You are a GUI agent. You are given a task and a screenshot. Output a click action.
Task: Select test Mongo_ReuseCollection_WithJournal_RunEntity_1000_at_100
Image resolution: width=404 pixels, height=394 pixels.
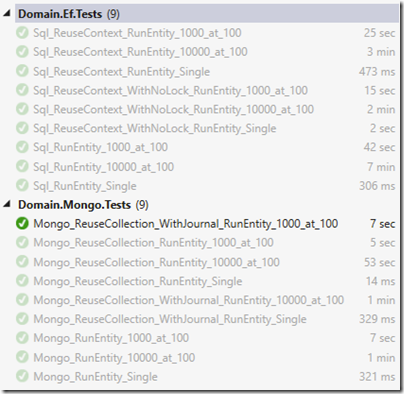coord(186,224)
